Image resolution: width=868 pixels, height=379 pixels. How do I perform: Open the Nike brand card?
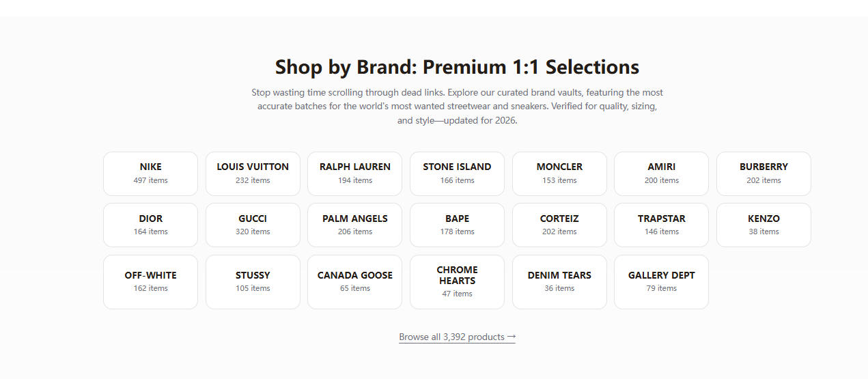(x=150, y=173)
